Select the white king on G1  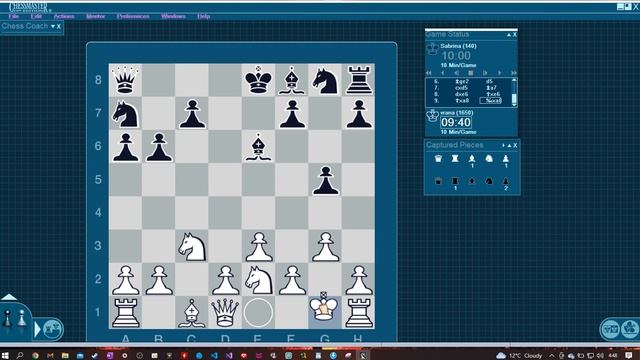pos(324,308)
